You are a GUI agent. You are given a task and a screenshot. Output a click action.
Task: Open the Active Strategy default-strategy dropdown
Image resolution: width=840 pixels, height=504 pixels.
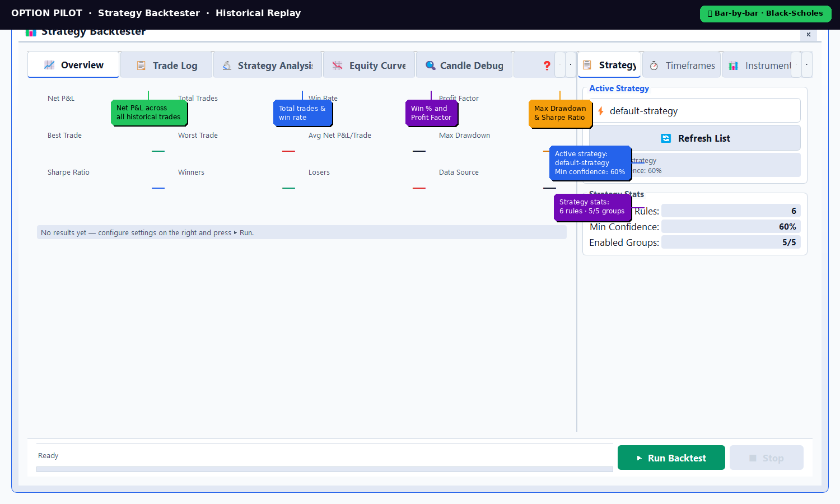[695, 111]
